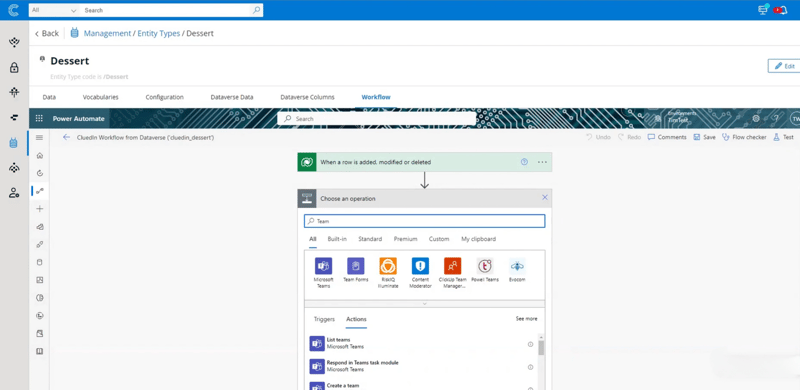Show info for List teams action

[530, 344]
